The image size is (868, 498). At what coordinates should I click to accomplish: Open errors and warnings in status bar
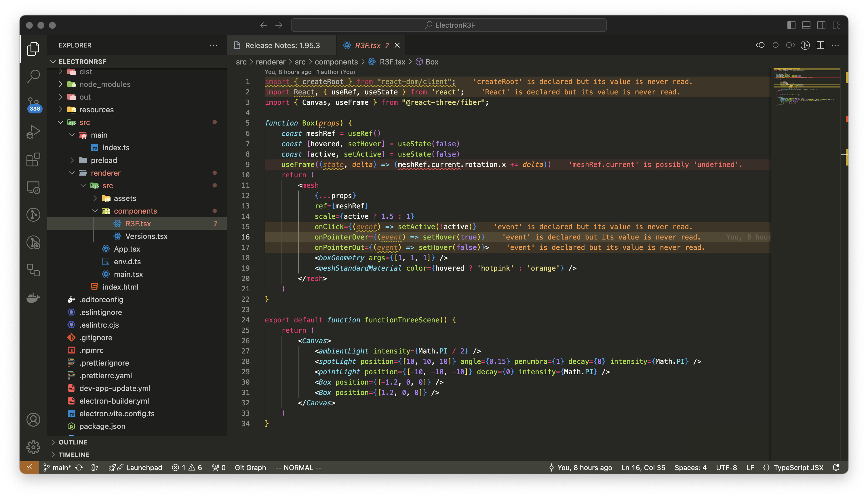pyautogui.click(x=187, y=467)
